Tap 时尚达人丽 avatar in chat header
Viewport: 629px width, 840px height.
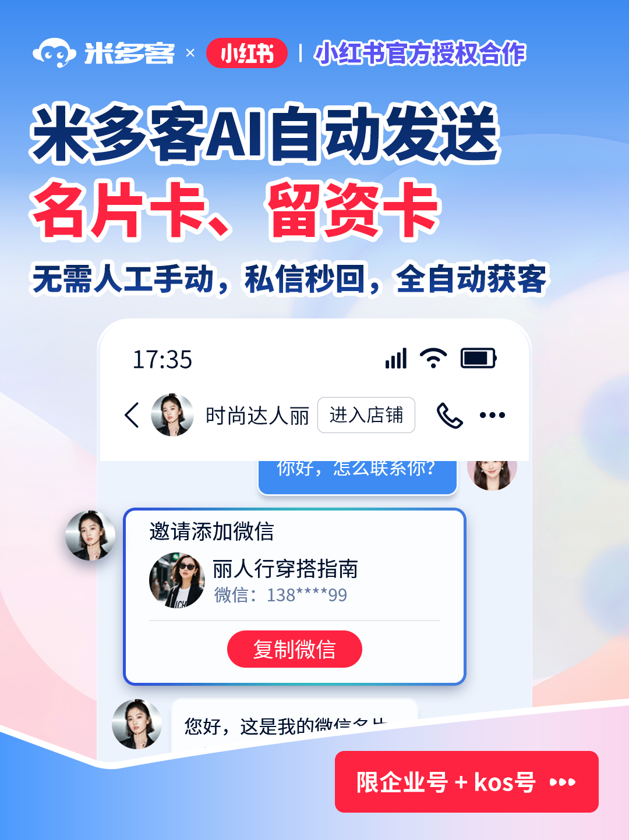click(x=172, y=415)
